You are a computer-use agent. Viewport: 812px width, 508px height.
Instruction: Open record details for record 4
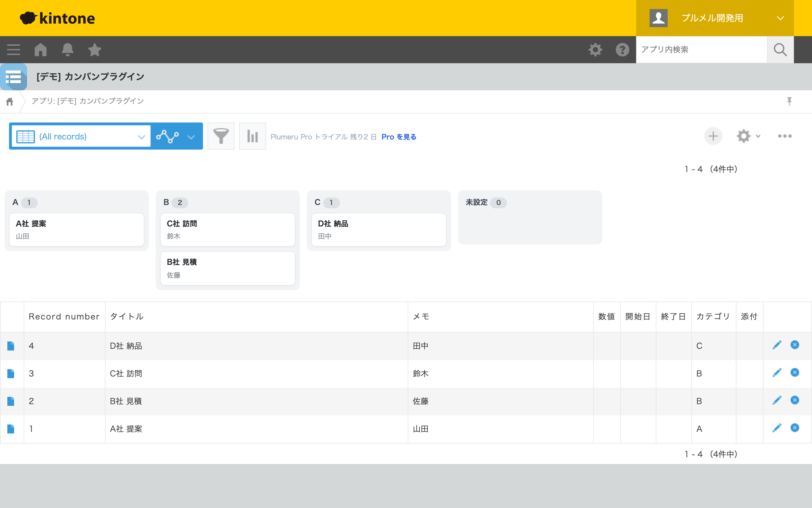[11, 346]
